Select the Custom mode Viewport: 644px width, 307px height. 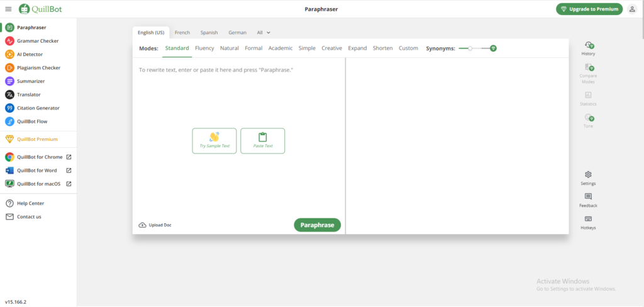[x=408, y=48]
